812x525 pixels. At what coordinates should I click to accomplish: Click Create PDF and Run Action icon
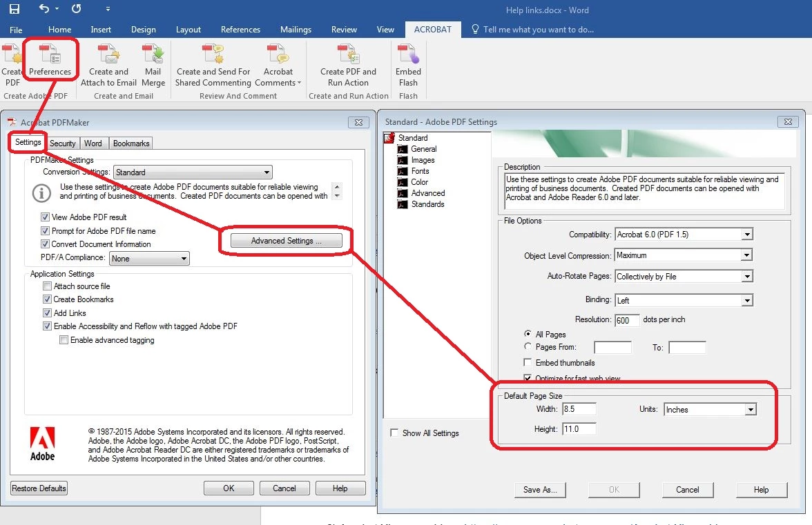click(348, 55)
